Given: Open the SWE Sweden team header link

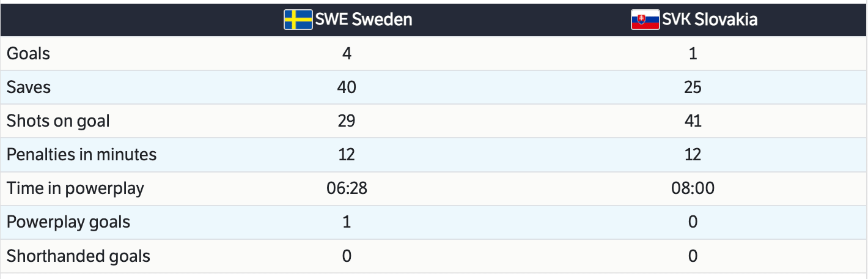Looking at the screenshot, I should click(364, 20).
